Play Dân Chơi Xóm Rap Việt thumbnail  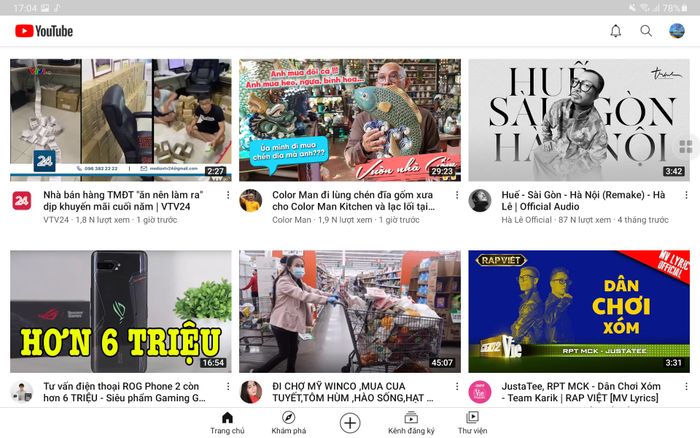579,312
